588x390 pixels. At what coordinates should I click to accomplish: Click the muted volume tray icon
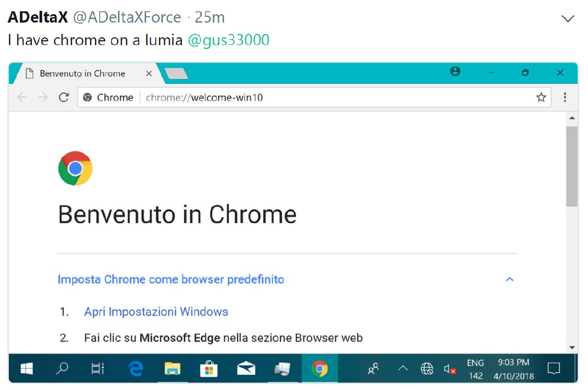coord(450,368)
